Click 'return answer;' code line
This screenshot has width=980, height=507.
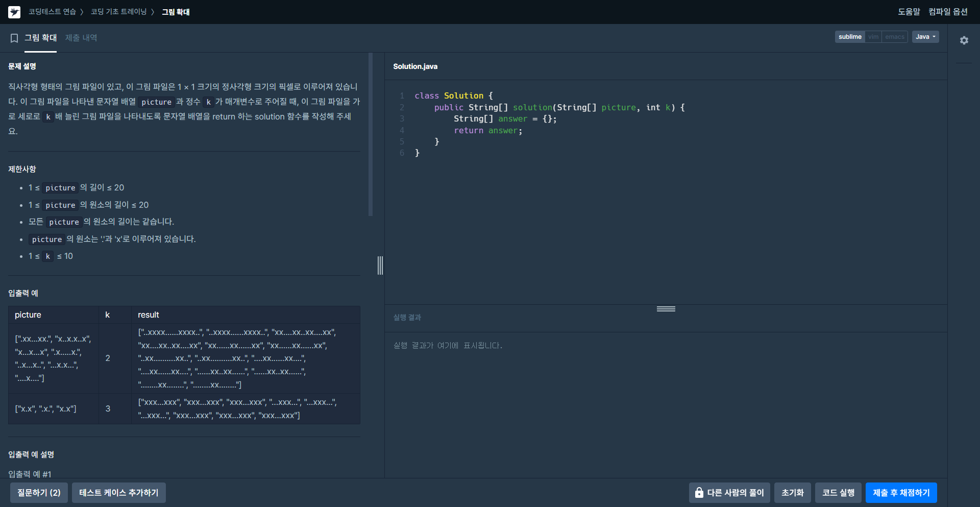pos(488,131)
